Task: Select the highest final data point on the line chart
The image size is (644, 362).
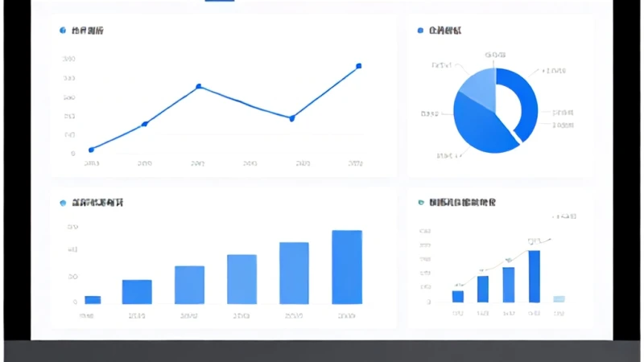Action: 359,66
